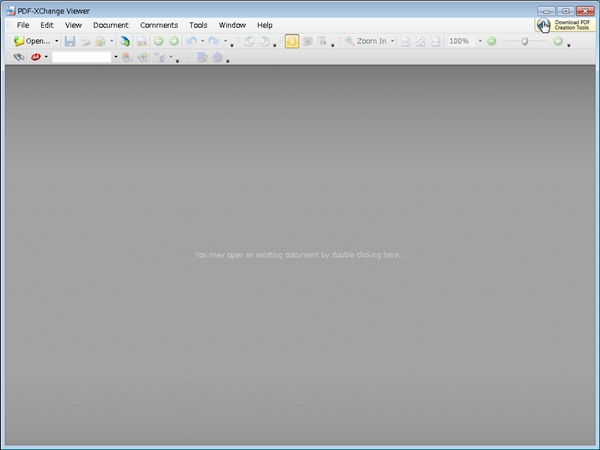Click the Open folder icon

point(19,41)
